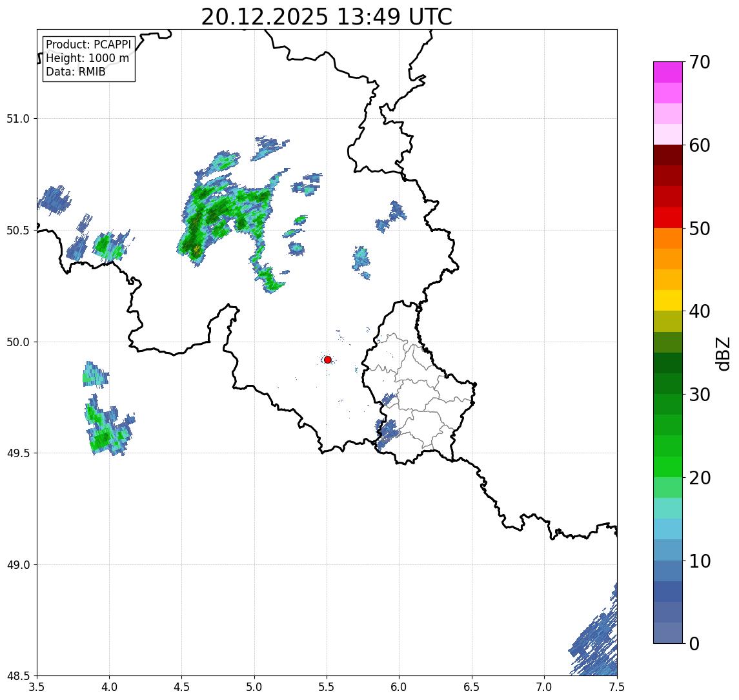Click the magenta top colorbar segment
This screenshot has width=739, height=700.
point(668,72)
